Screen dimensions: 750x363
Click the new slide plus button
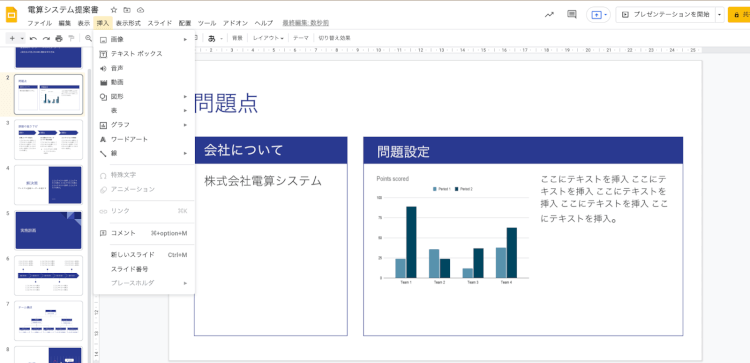click(12, 38)
